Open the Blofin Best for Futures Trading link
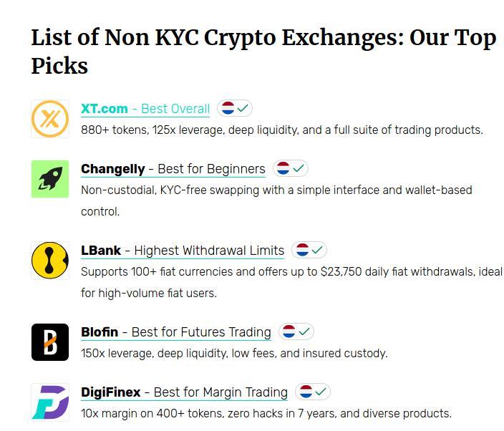Image resolution: width=504 pixels, height=431 pixels. tap(176, 332)
